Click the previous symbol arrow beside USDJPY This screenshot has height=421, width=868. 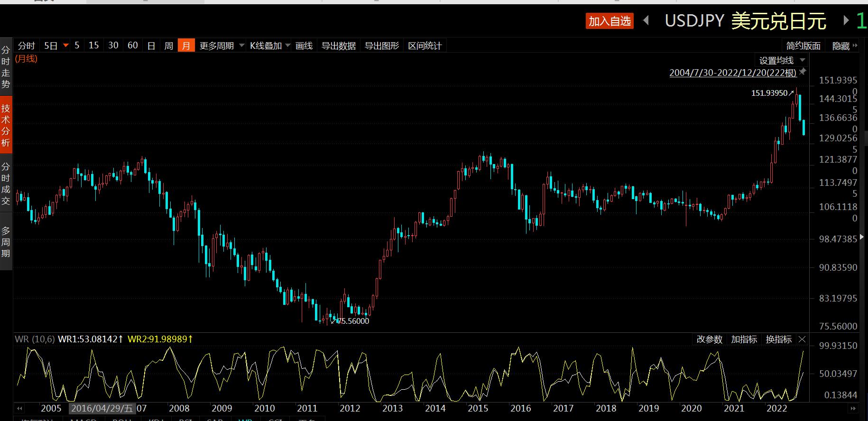click(646, 20)
